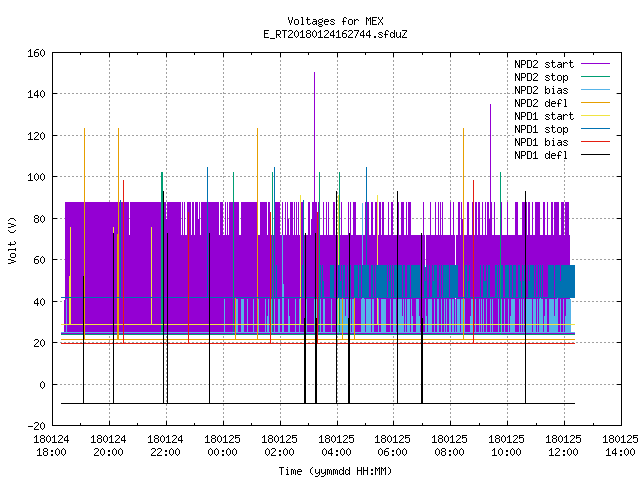640x480 pixels.
Task: Click the 160 tick on the voltage axis
Action: click(x=36, y=53)
